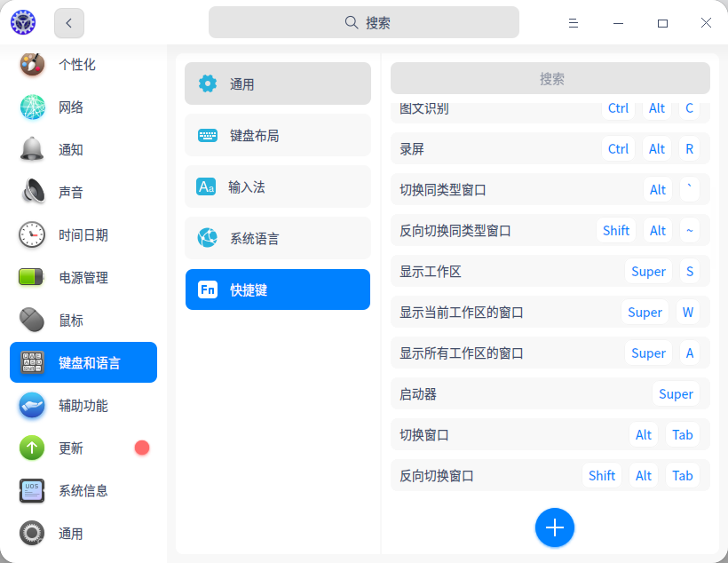Open the hamburger menu in the title bar
The width and height of the screenshot is (728, 563).
pyautogui.click(x=574, y=22)
